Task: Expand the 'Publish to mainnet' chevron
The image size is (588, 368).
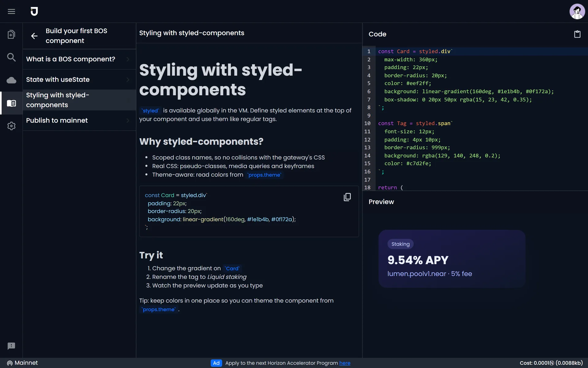Action: [x=128, y=121]
